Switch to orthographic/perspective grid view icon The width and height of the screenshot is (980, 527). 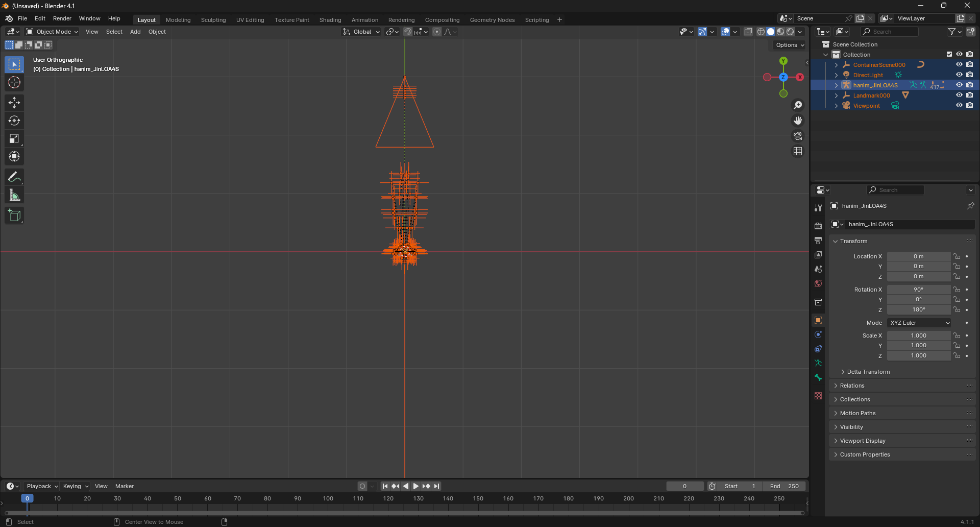click(x=797, y=151)
